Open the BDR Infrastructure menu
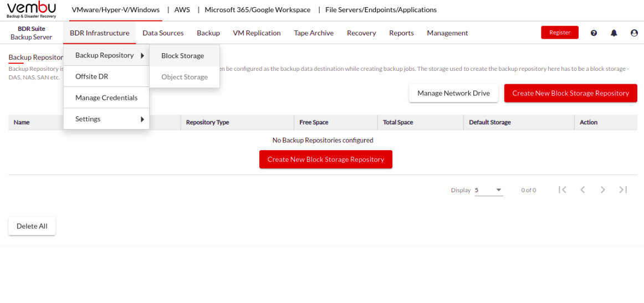 tap(99, 33)
